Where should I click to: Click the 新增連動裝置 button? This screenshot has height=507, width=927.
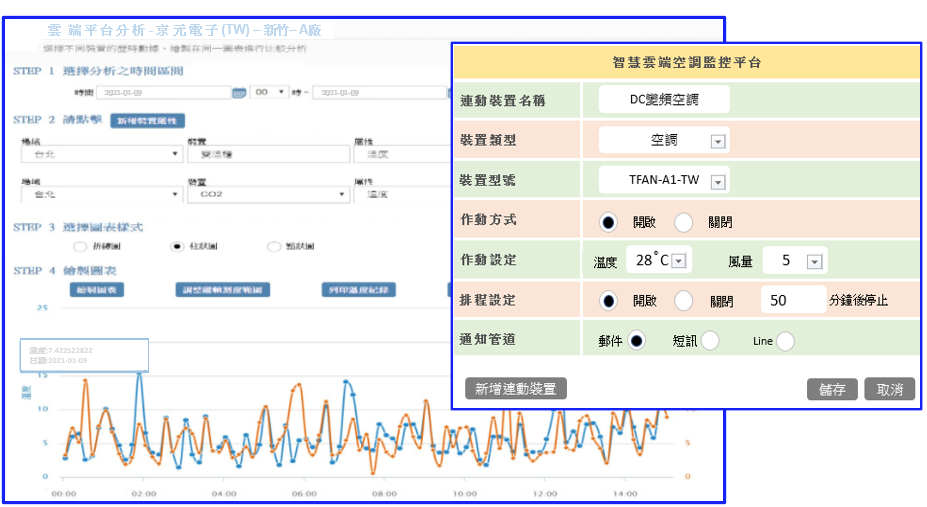click(516, 389)
